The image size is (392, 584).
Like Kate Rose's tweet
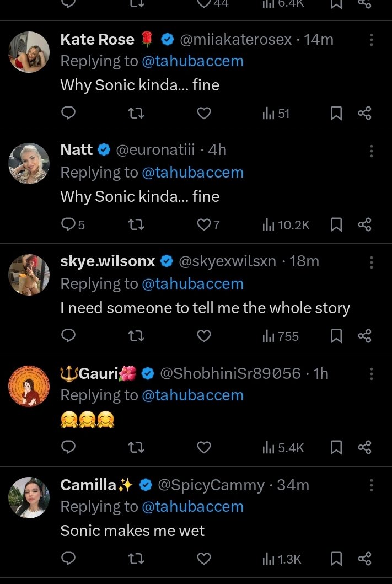[x=204, y=114]
